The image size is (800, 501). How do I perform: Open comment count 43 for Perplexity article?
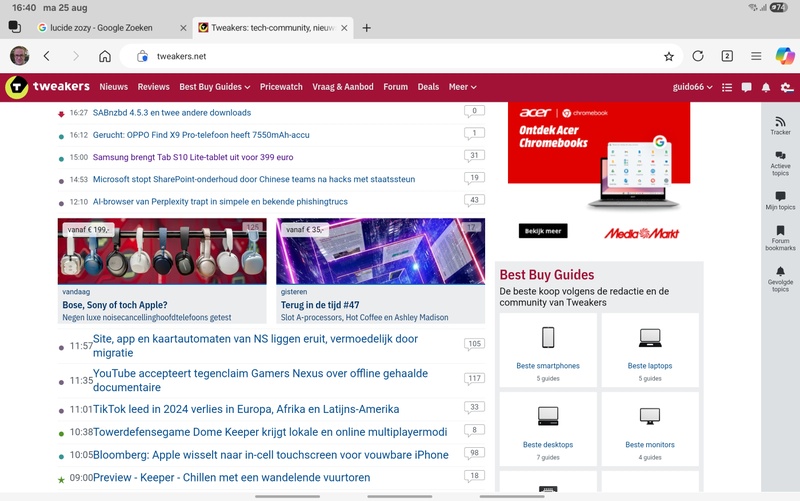click(474, 201)
